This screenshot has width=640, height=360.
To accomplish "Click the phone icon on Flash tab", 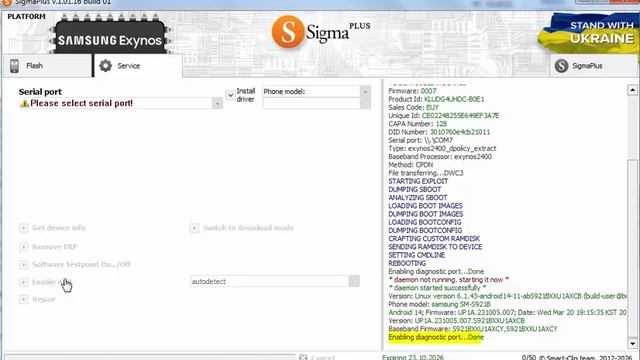I will coord(14,66).
